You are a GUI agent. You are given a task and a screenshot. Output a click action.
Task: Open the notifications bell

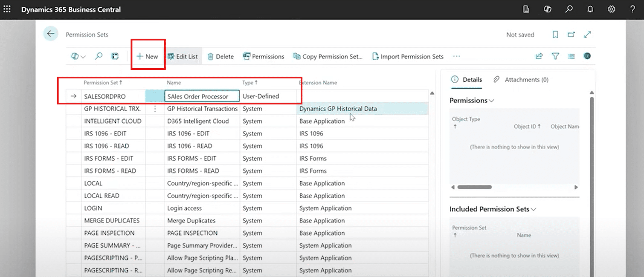coord(590,9)
